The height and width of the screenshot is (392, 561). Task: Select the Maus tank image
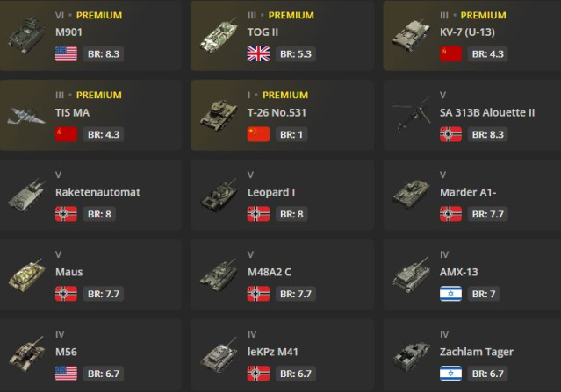click(26, 274)
